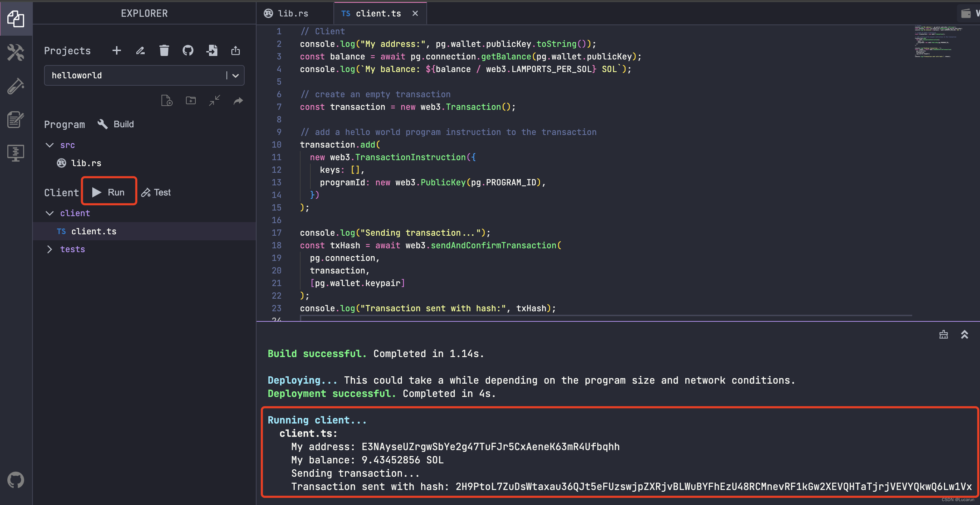Select client.ts in the file tree
The height and width of the screenshot is (505, 980).
(x=94, y=232)
